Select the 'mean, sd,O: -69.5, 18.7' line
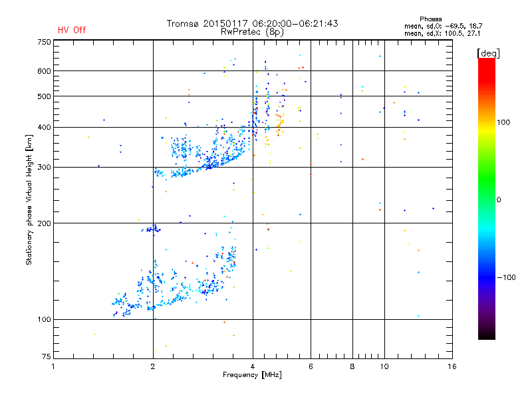Viewport: 532px width, 399px height. click(443, 26)
